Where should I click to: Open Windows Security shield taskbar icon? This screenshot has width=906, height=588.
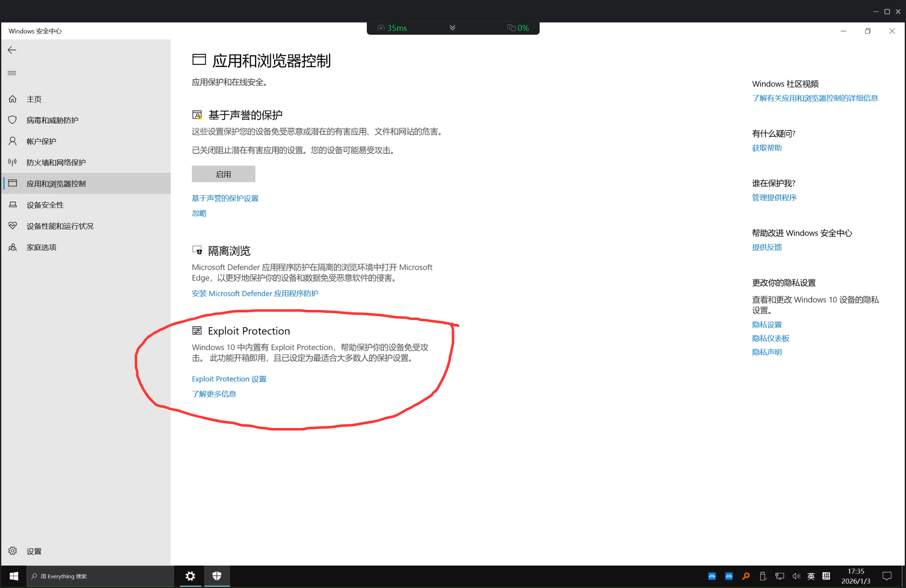coord(217,576)
